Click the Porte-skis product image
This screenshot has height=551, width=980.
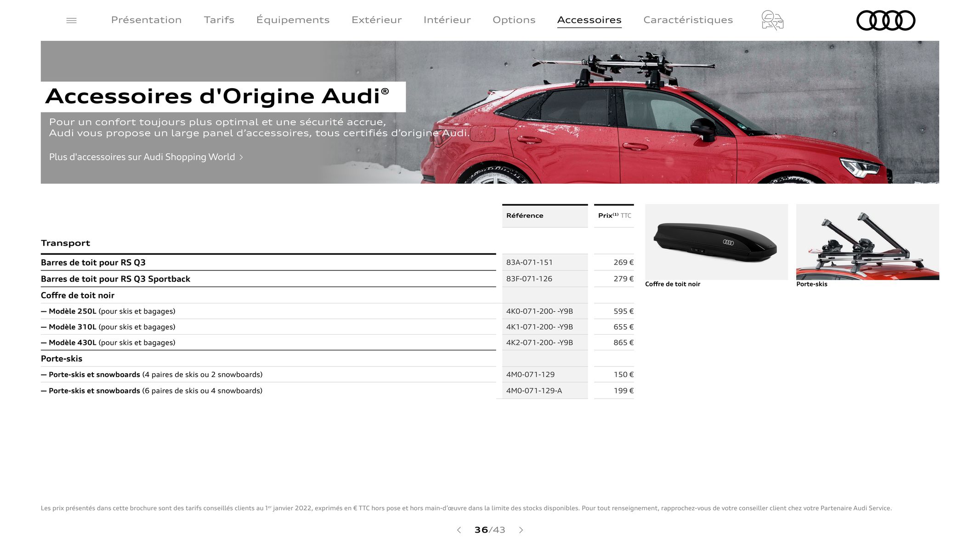[x=867, y=242]
